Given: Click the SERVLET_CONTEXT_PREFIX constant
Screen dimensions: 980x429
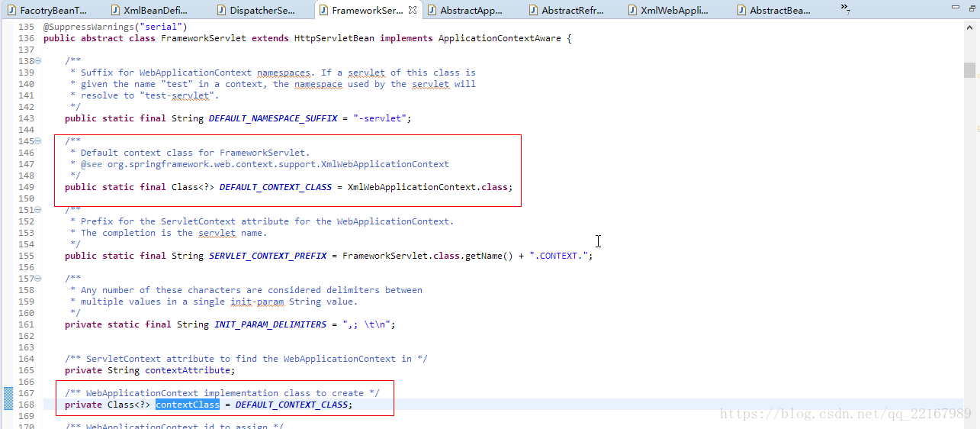Looking at the screenshot, I should click(268, 256).
